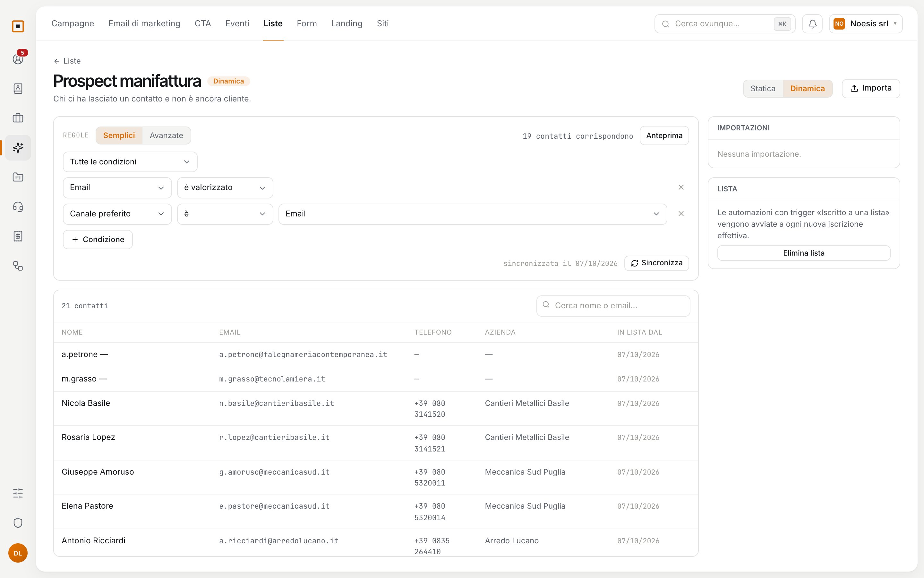Go to the Landing tab
The image size is (924, 578).
(347, 23)
